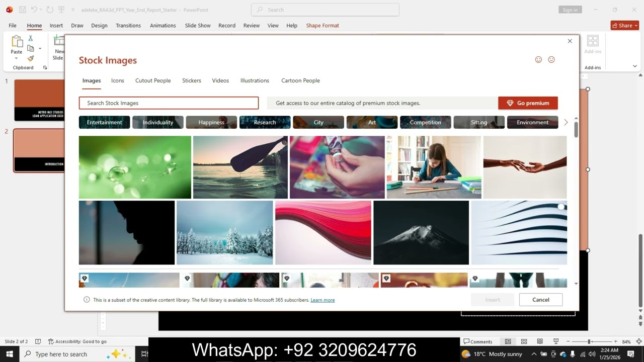Click the happy face feedback icon
Image resolution: width=644 pixels, height=362 pixels.
pyautogui.click(x=538, y=59)
